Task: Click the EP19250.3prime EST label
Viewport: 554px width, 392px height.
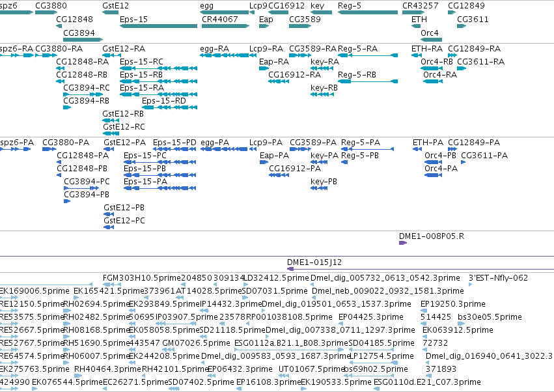Action: 453,304
